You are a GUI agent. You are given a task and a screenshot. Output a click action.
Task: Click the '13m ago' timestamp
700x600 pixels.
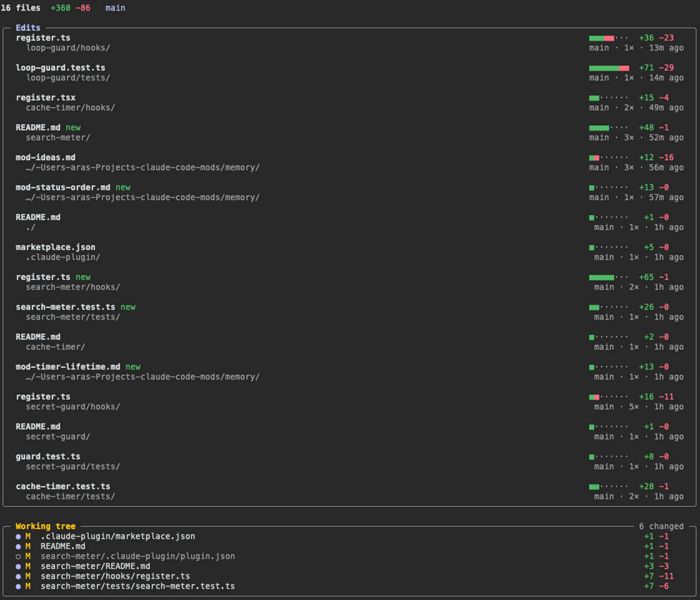coord(666,48)
